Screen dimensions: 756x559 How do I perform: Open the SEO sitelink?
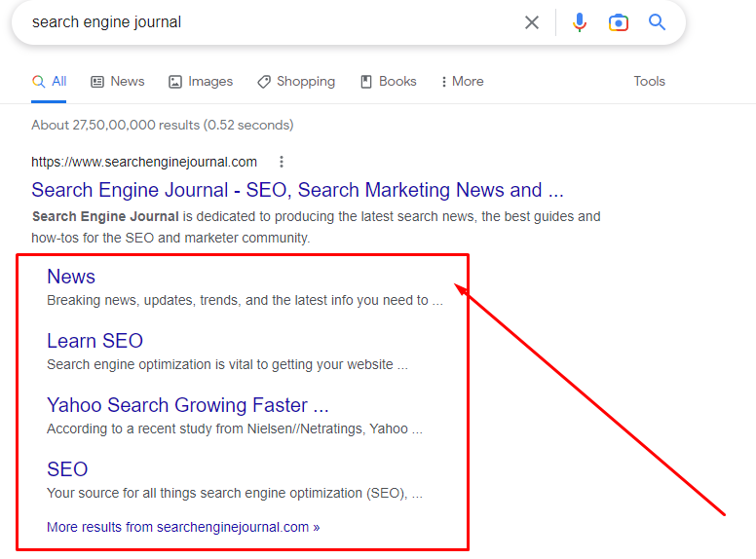point(67,469)
